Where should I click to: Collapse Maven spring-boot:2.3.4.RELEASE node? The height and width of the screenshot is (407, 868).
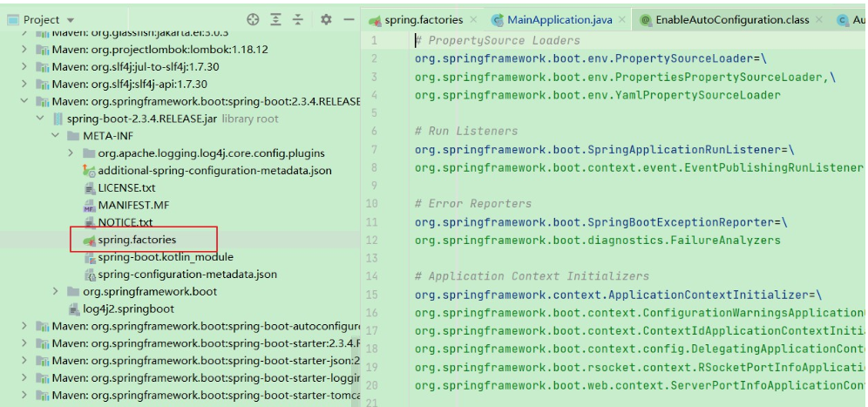click(24, 101)
